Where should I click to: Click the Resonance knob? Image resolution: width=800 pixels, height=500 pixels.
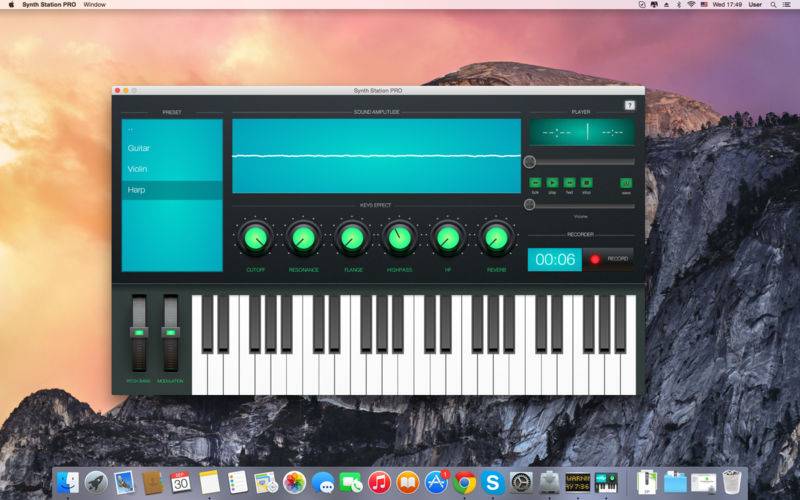tap(304, 238)
